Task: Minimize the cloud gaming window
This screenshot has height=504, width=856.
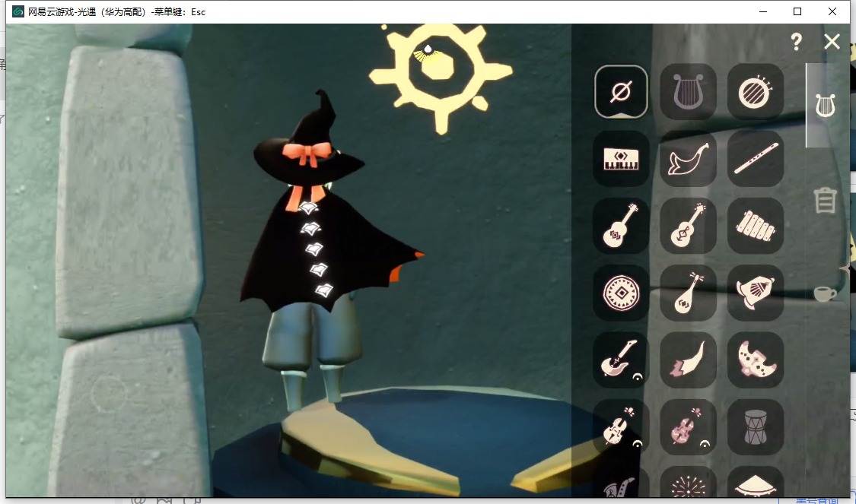Action: point(763,11)
